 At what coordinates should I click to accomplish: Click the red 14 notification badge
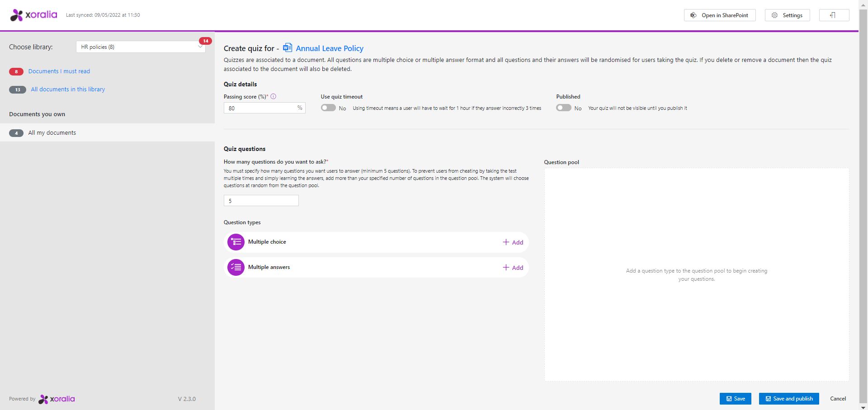[206, 41]
